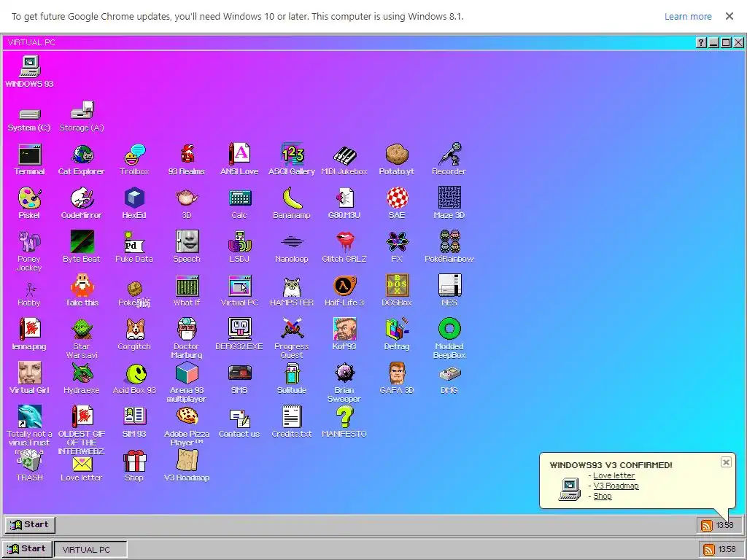This screenshot has height=560, width=747.
Task: Open the Trollbox chat icon
Action: tap(134, 160)
